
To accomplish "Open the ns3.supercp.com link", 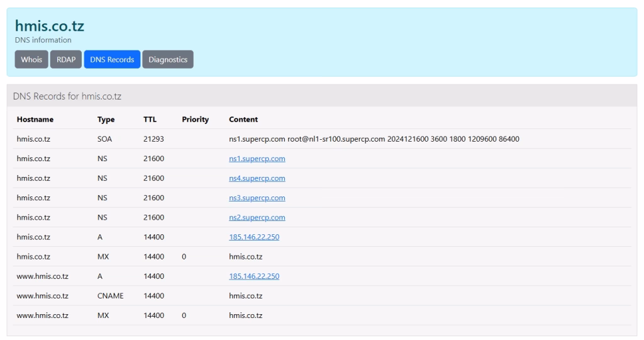I will 257,198.
